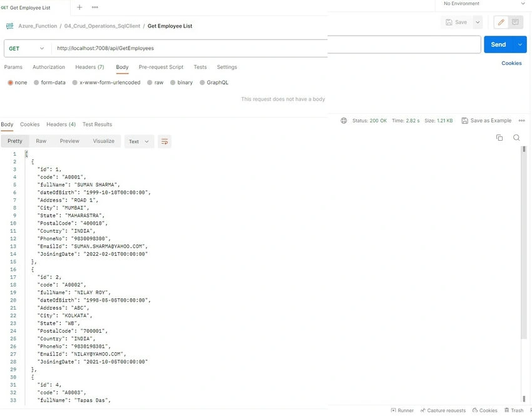This screenshot has width=532, height=416.
Task: Select the request Body tab
Action: [122, 67]
